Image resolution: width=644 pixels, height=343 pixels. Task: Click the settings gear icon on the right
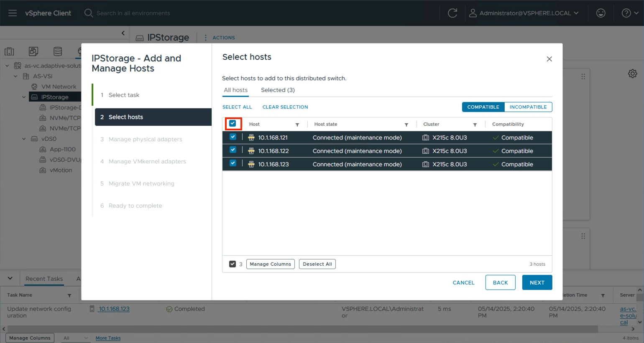click(x=633, y=73)
